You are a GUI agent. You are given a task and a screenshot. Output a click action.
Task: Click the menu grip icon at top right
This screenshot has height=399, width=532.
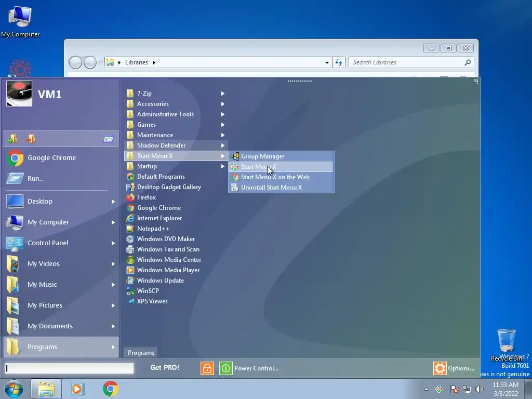click(476, 82)
